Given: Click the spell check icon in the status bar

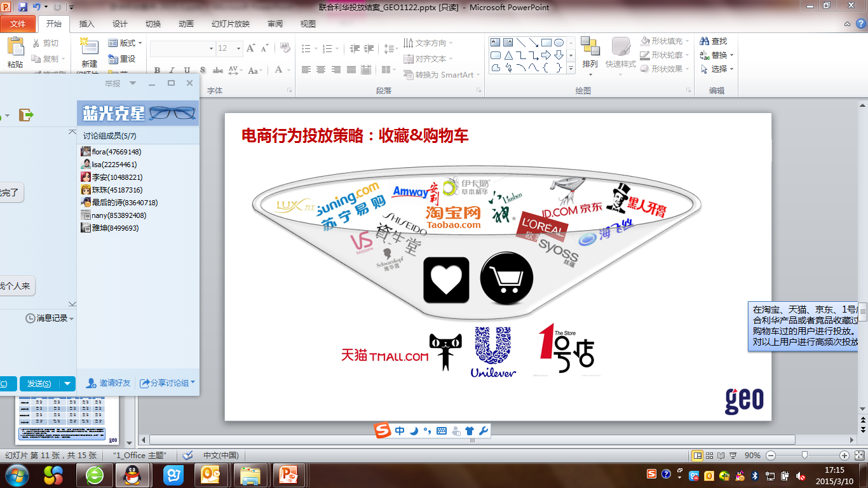Looking at the screenshot, I should click(187, 456).
